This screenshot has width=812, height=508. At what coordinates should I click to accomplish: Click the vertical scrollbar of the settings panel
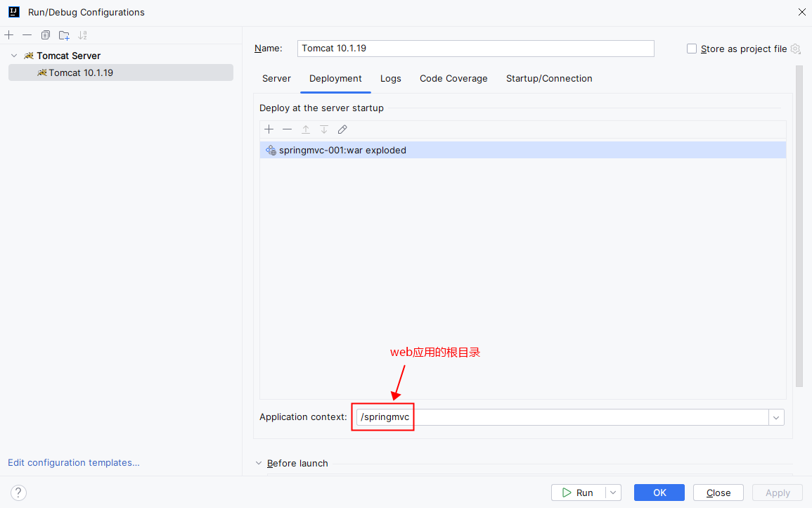[799, 225]
